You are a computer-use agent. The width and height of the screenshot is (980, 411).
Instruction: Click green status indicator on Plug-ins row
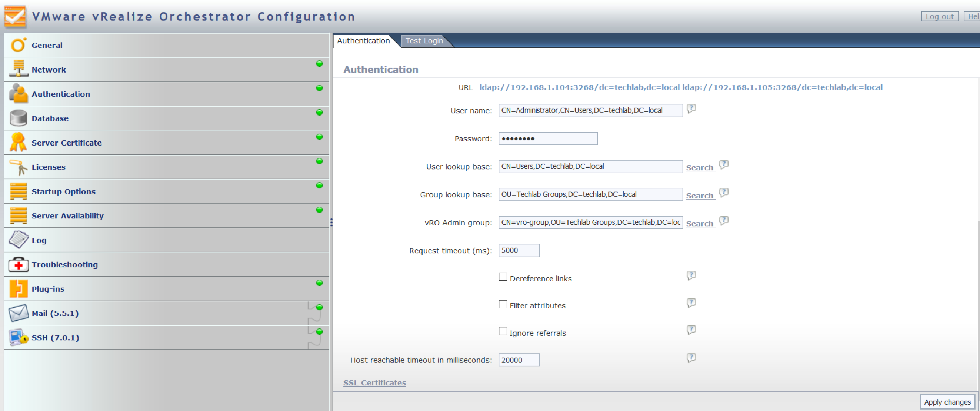(x=319, y=283)
